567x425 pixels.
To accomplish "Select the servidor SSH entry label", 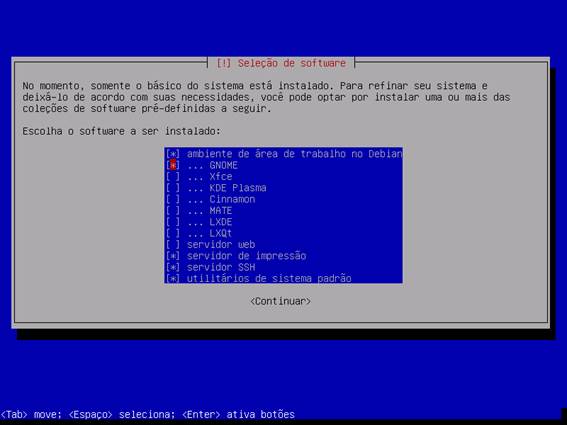I will (x=221, y=267).
